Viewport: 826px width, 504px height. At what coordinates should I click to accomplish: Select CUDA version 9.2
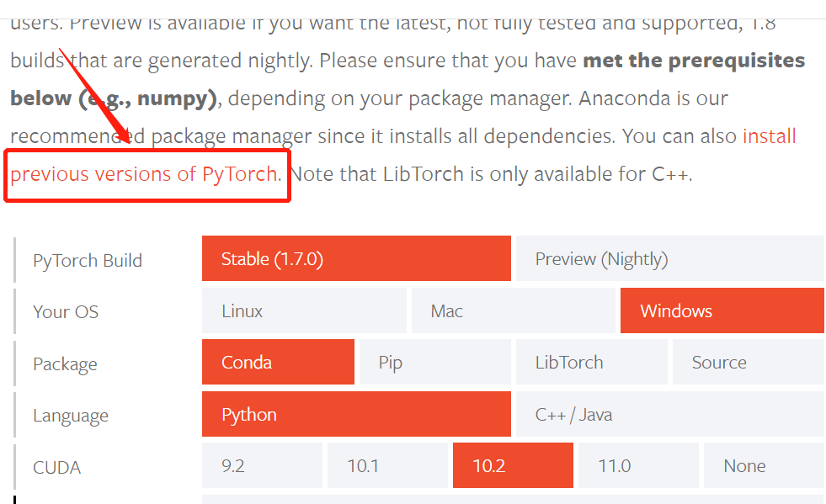click(262, 465)
